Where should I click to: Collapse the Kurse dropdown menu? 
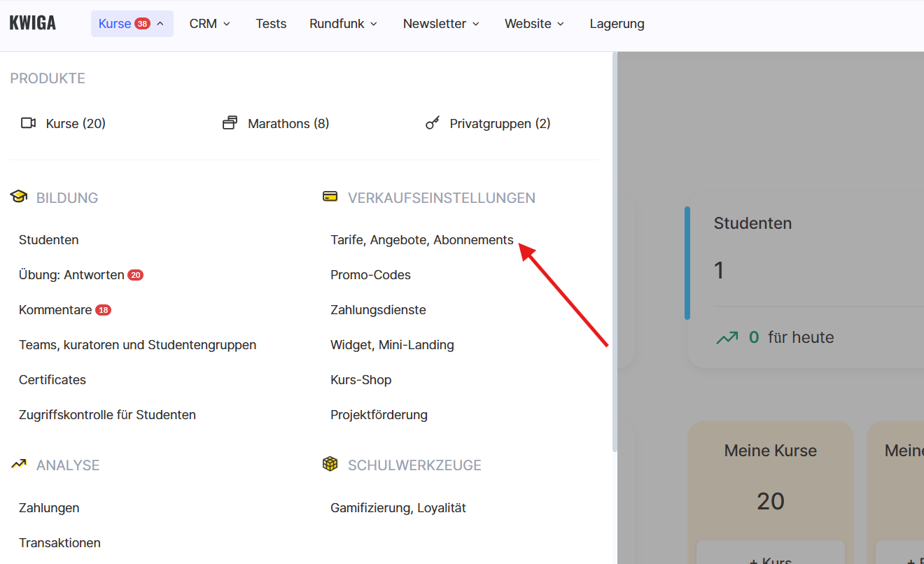[x=132, y=24]
